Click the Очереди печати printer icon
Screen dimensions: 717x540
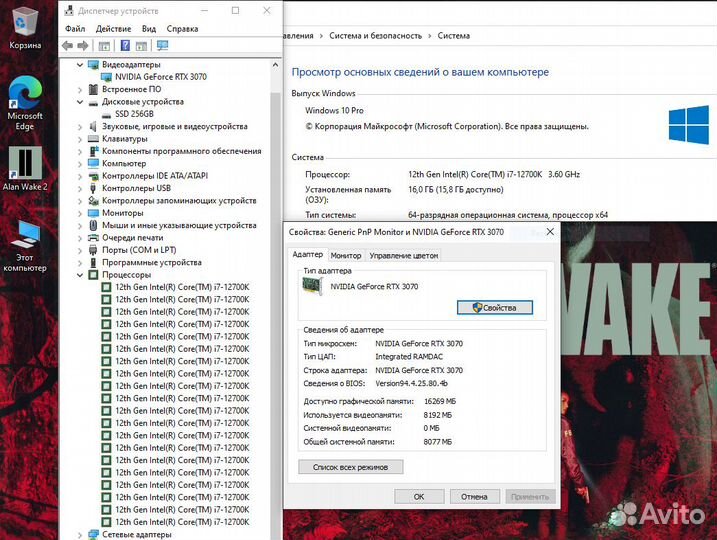93,237
